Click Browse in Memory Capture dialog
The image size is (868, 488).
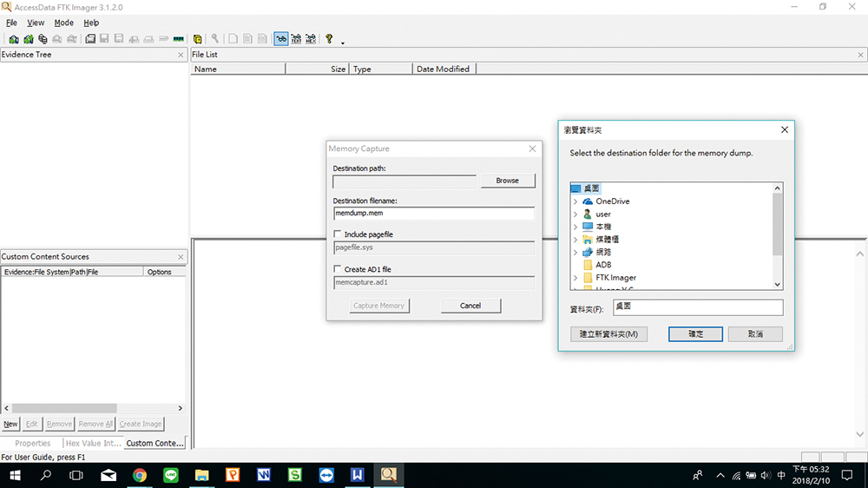[x=508, y=181]
